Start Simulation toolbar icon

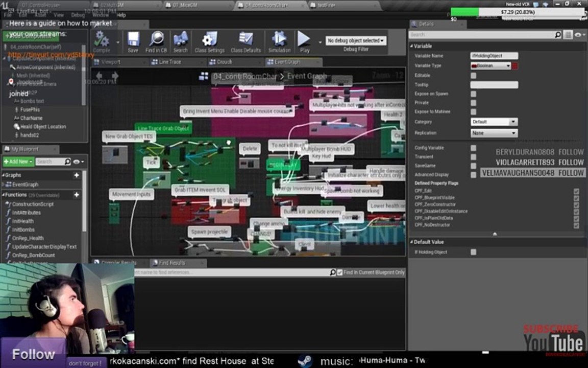pos(279,39)
